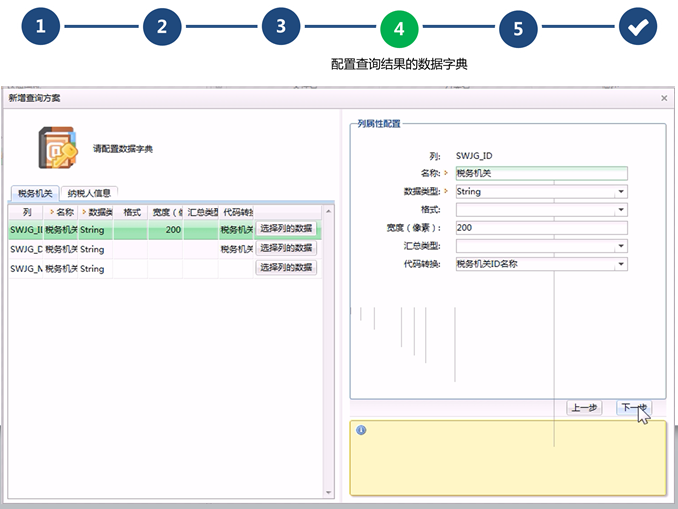Click the data dictionary key icon
The width and height of the screenshot is (678, 509).
click(x=58, y=148)
